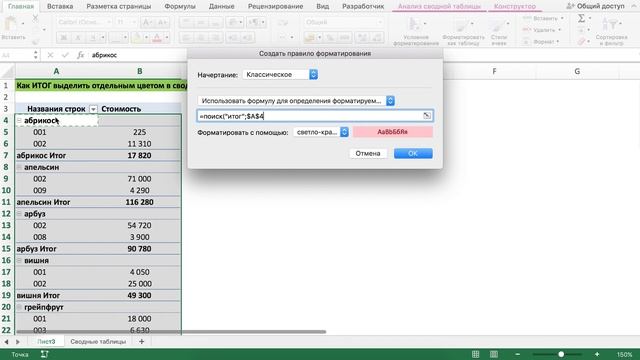This screenshot has width=640, height=360.
Task: Open the format-with dropdown (светло-кра...)
Action: pos(321,132)
